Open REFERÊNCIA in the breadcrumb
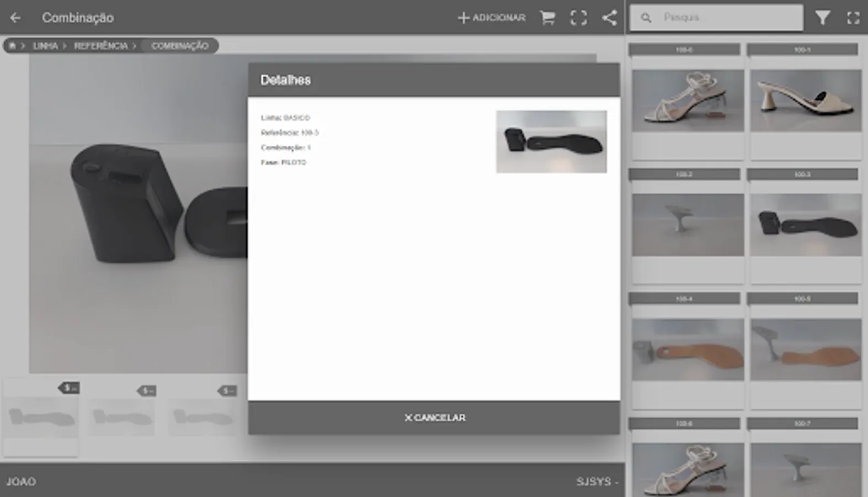Image resolution: width=868 pixels, height=497 pixels. 100,46
